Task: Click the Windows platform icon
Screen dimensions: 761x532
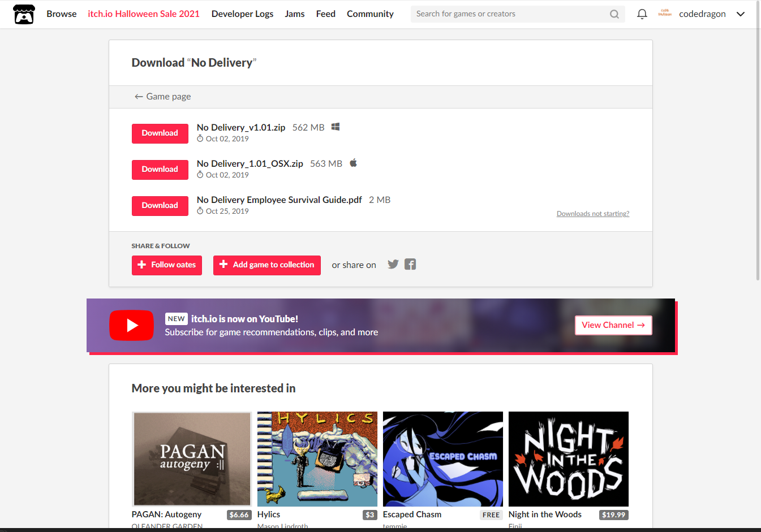Action: [x=336, y=127]
